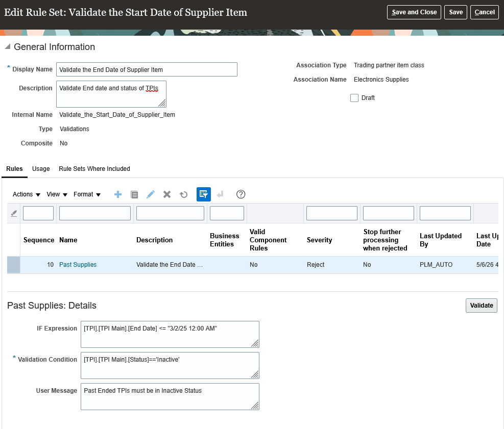Click the Delete X icon in toolbar
This screenshot has width=504, height=429.
(167, 194)
